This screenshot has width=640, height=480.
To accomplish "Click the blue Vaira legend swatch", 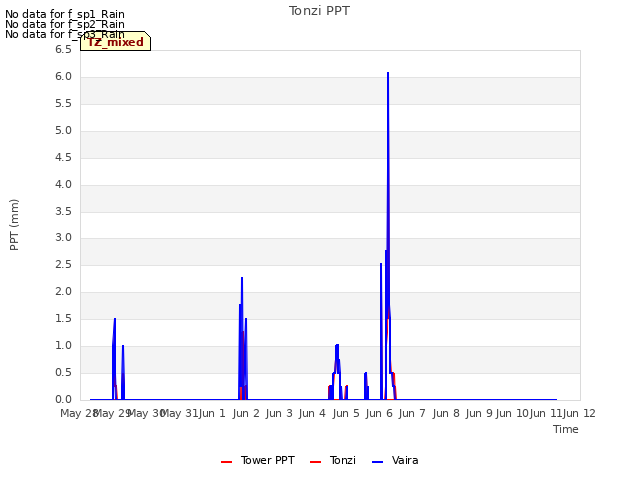I will [x=378, y=462].
